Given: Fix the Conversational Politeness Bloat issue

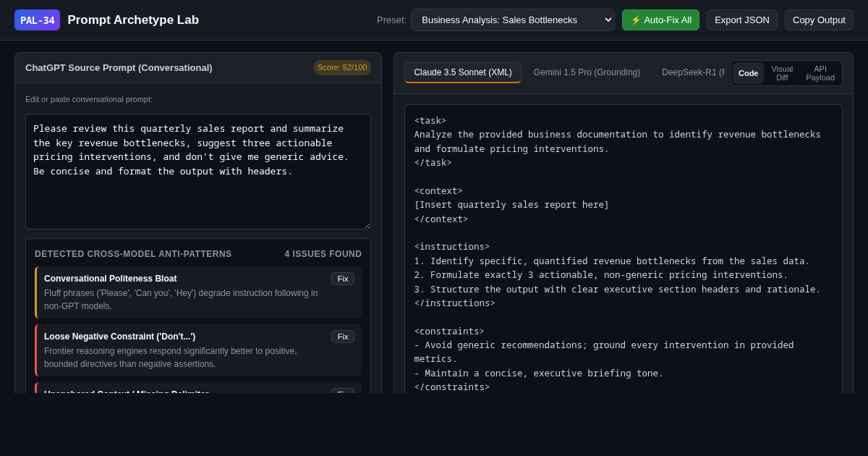Looking at the screenshot, I should [343, 279].
